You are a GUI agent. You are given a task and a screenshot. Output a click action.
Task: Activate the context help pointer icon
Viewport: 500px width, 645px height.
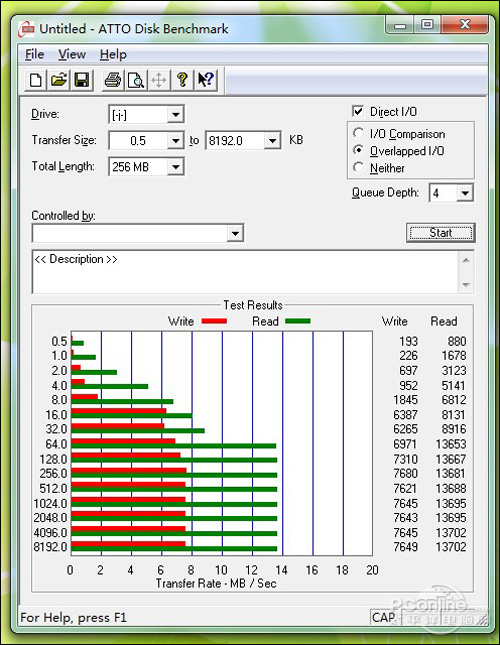pyautogui.click(x=206, y=80)
